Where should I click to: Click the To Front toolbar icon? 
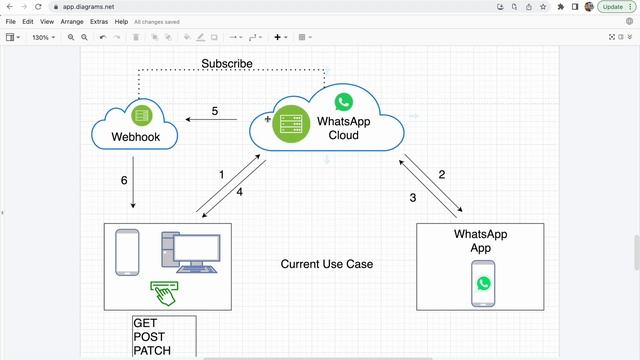[x=155, y=37]
